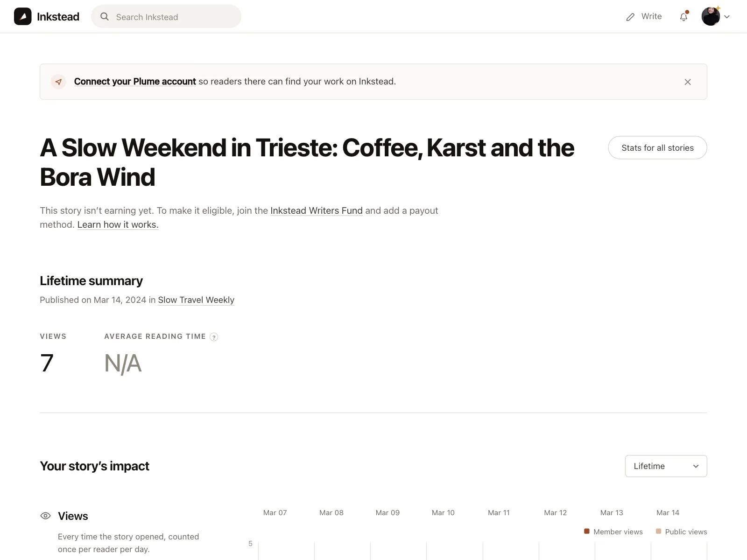The width and height of the screenshot is (747, 560).
Task: Click the Your story's impact heading
Action: coord(94,466)
